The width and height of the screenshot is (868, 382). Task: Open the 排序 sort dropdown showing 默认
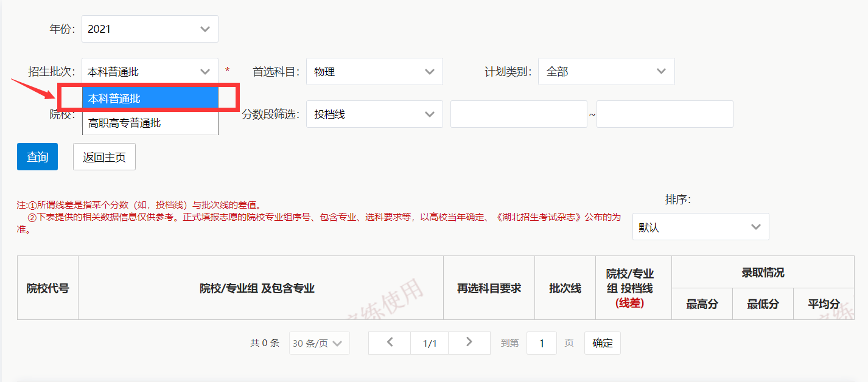click(x=700, y=226)
